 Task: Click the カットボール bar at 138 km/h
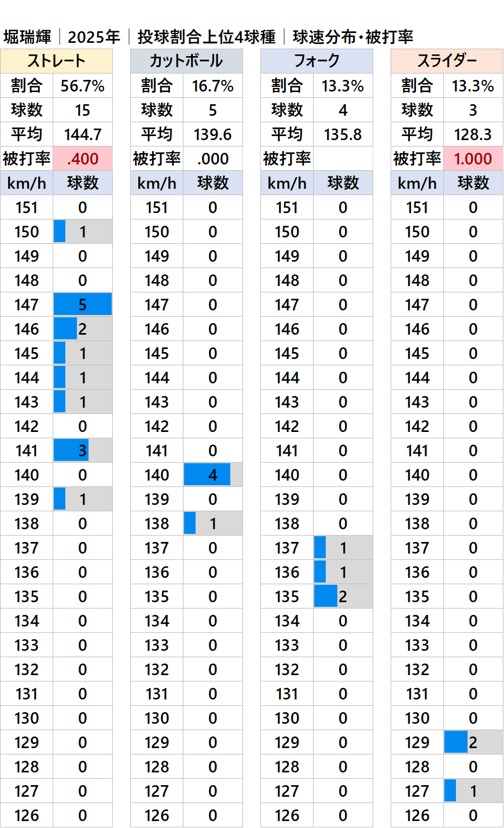click(x=190, y=523)
